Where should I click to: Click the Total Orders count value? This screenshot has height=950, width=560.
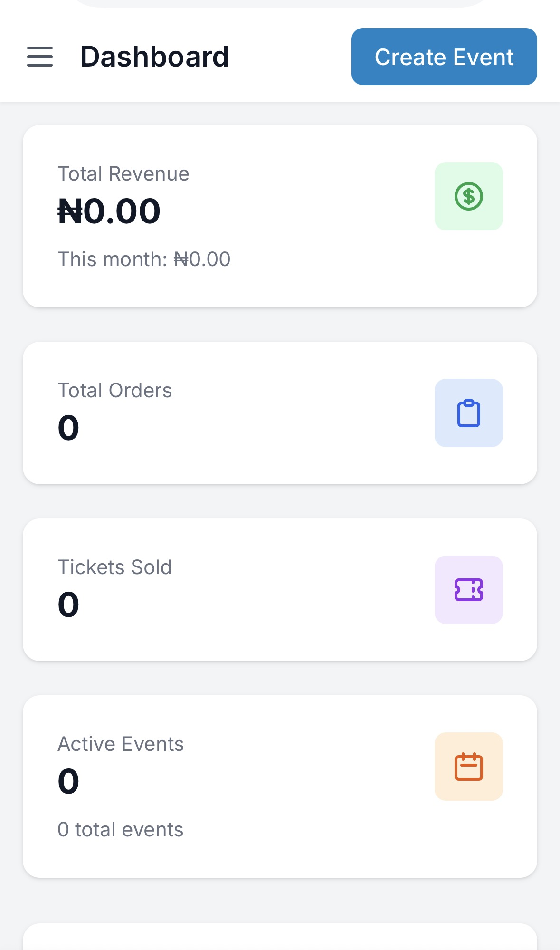[68, 428]
